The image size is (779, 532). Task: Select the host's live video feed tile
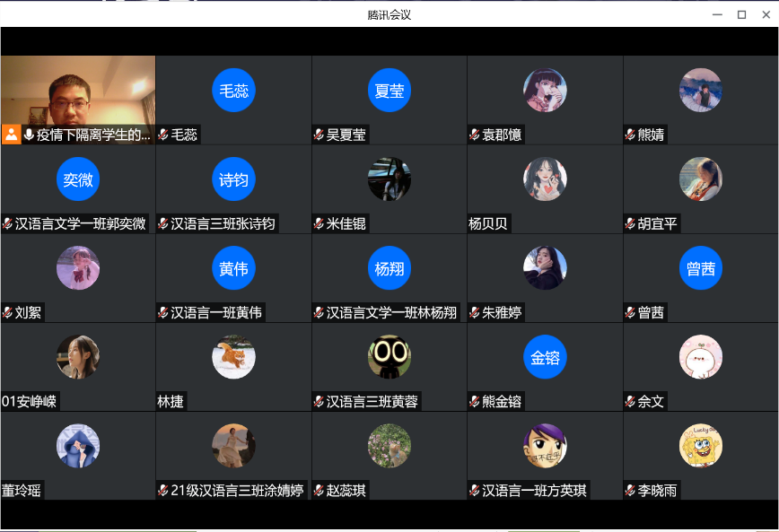point(78,100)
